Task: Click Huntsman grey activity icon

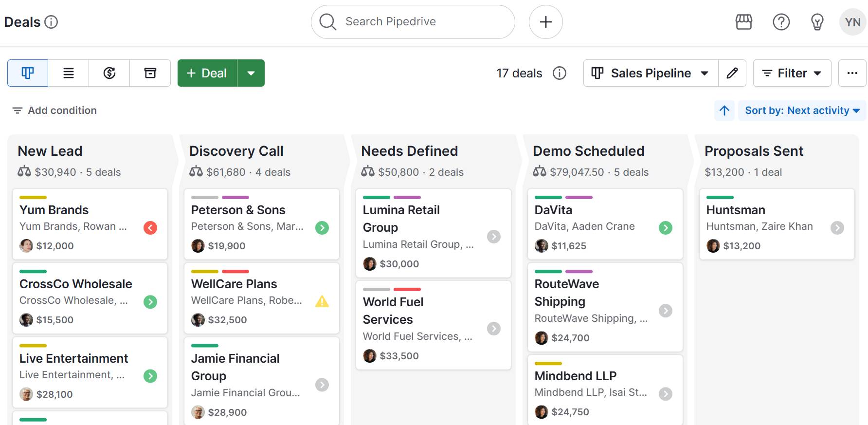Action: [x=837, y=228]
